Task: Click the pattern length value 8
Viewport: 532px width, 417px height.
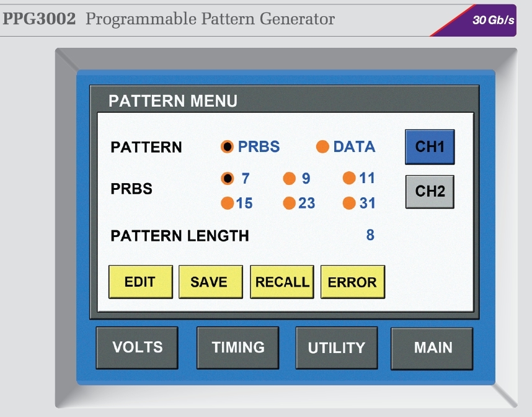Action: tap(370, 235)
